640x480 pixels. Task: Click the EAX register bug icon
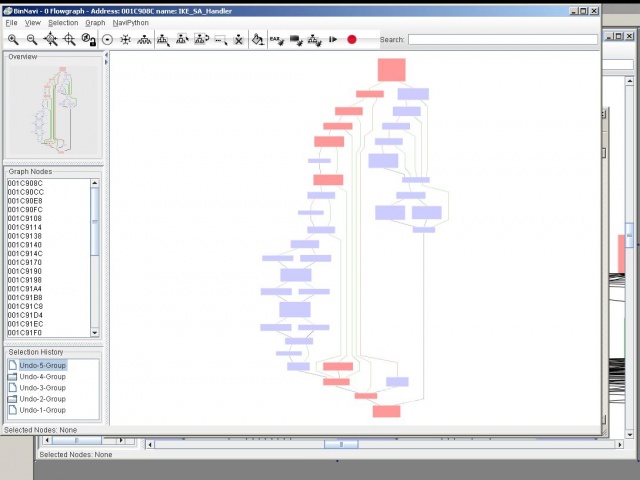277,40
